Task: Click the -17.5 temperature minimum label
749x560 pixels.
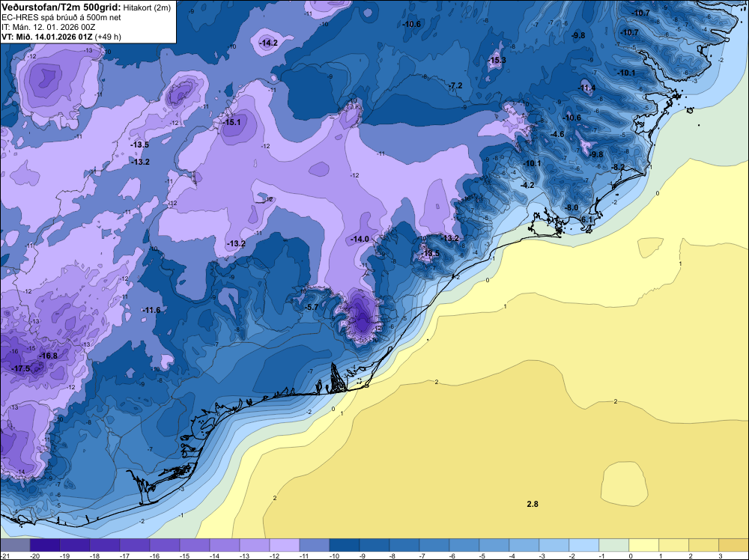Action: tap(21, 368)
